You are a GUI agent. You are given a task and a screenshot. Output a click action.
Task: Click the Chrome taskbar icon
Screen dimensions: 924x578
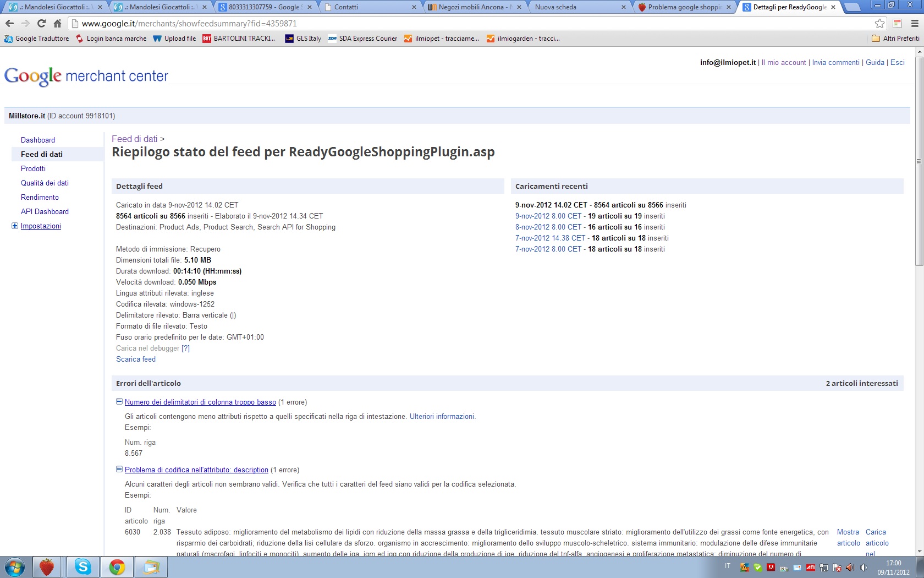[x=117, y=567]
